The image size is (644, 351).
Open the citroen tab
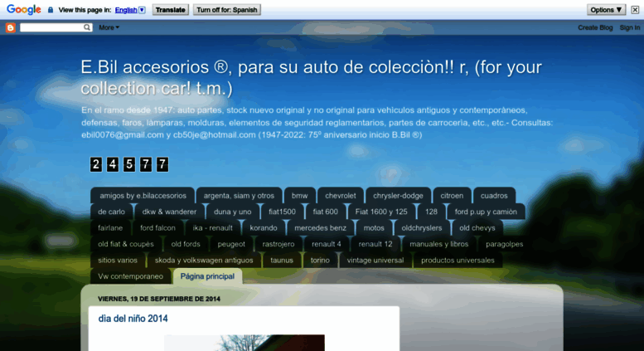pyautogui.click(x=452, y=196)
